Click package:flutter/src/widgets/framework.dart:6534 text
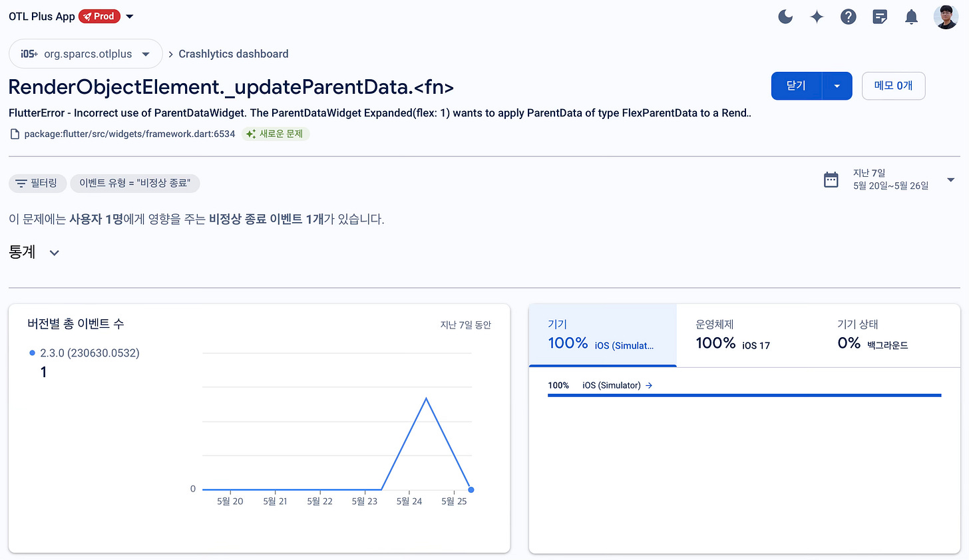The image size is (969, 560). coord(130,134)
